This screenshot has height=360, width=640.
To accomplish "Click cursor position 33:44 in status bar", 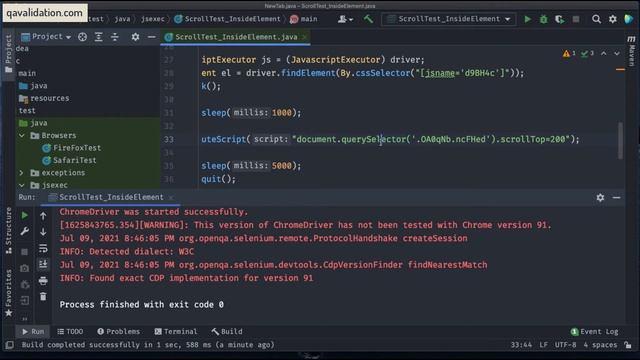I will pos(521,345).
